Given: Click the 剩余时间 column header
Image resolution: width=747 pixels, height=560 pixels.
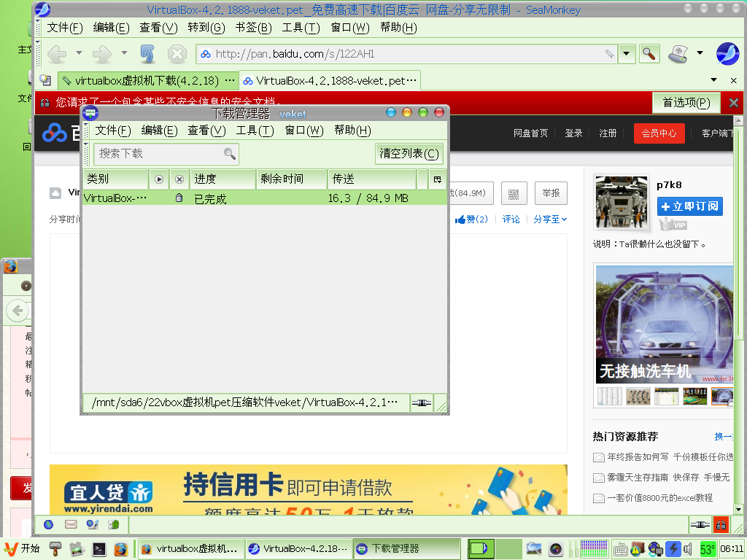Looking at the screenshot, I should (292, 179).
